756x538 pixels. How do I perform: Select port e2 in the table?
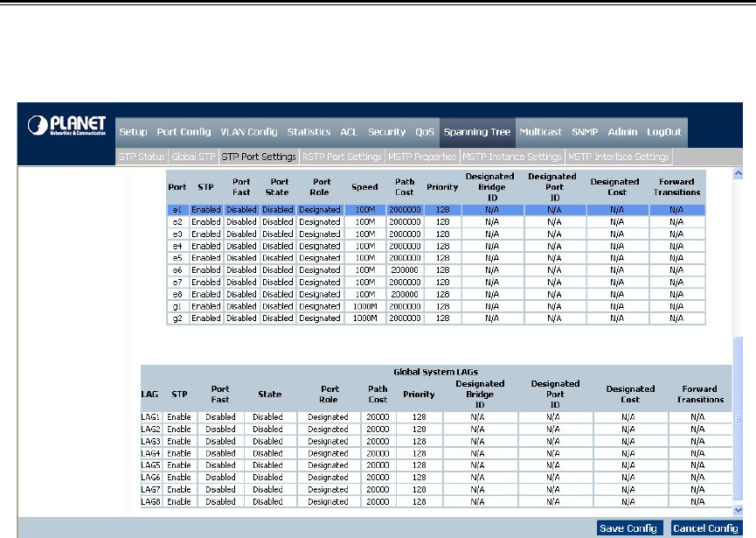pyautogui.click(x=177, y=222)
